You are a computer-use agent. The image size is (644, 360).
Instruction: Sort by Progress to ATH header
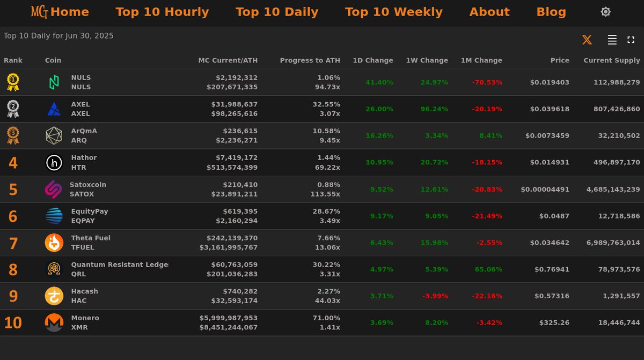(x=310, y=61)
